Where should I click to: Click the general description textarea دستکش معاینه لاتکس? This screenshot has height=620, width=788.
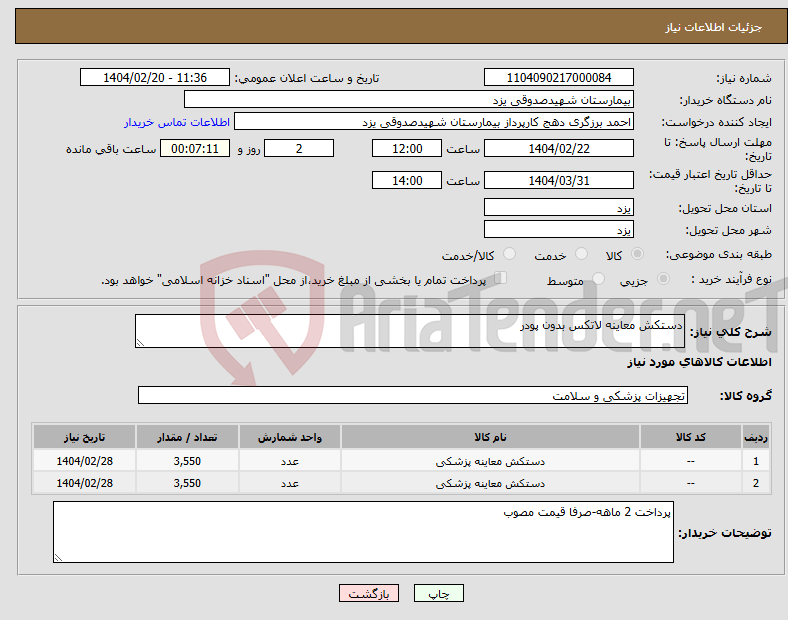(x=410, y=331)
